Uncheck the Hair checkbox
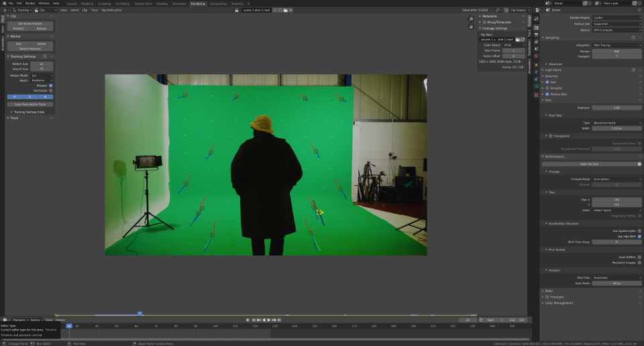The height and width of the screenshot is (346, 644). 547,82
